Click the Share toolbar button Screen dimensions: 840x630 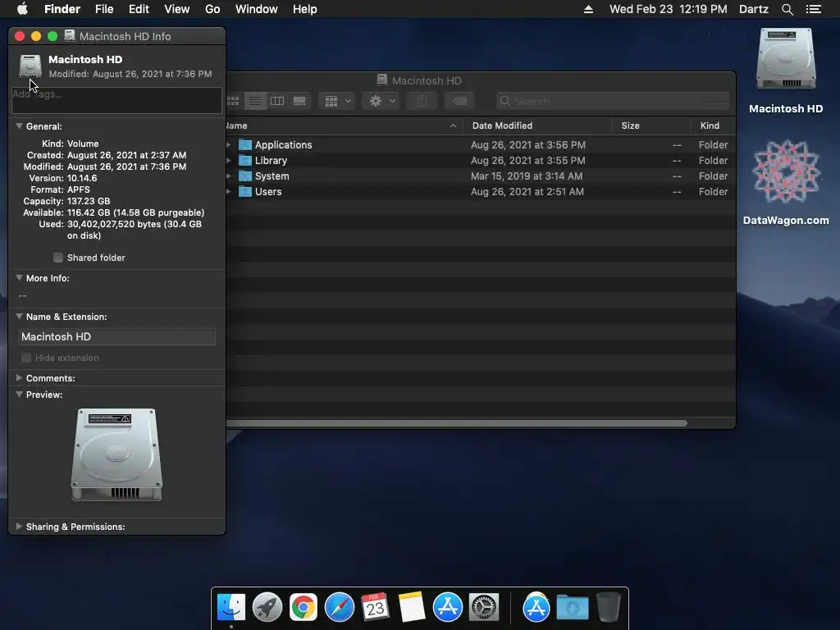[x=422, y=101]
